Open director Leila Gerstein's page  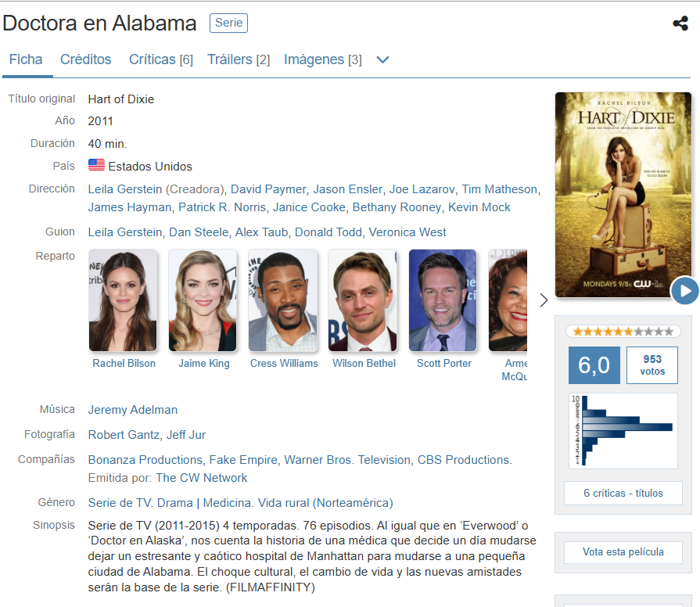[125, 189]
